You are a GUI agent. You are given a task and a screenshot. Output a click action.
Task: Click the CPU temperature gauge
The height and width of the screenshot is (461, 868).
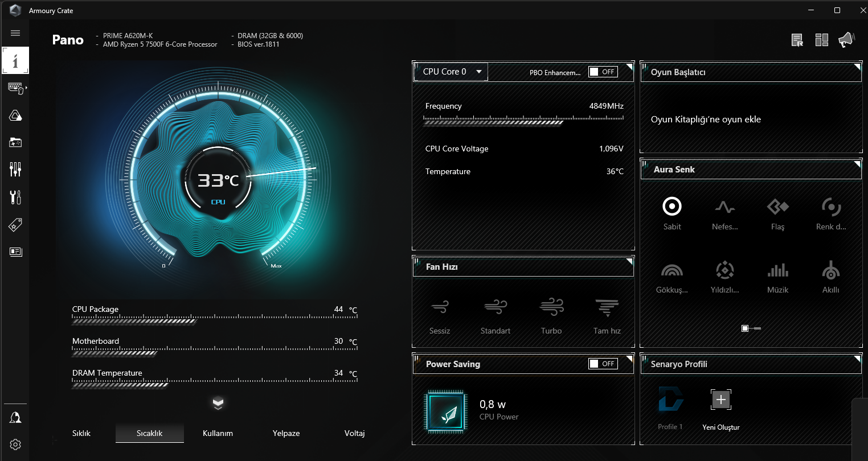pos(218,179)
